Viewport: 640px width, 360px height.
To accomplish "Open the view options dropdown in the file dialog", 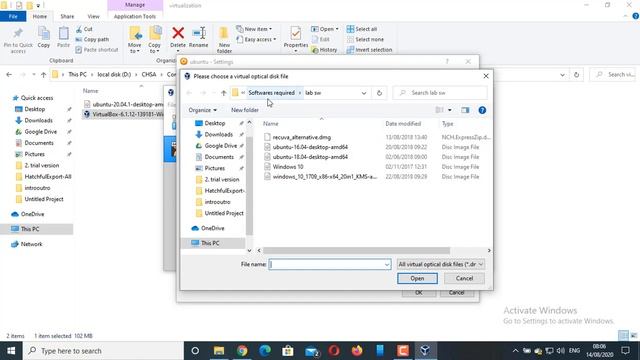I will pyautogui.click(x=450, y=110).
